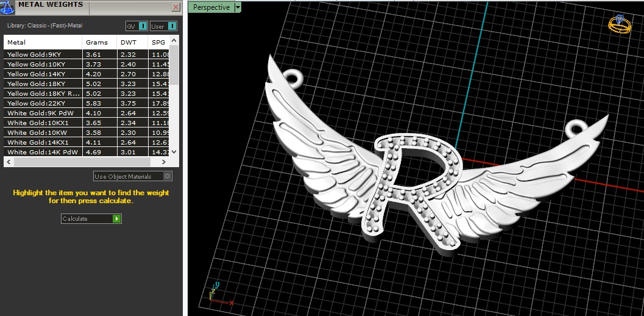Click the 3.61 grams value

point(93,54)
